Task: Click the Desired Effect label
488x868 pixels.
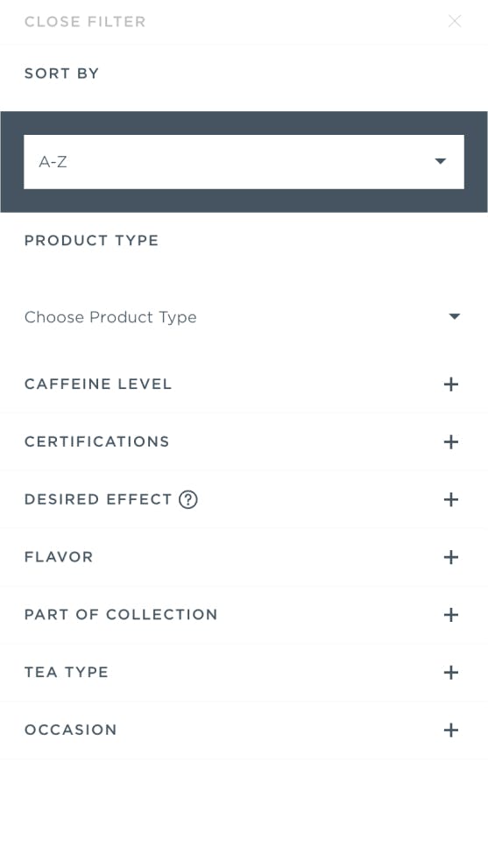Action: [x=98, y=499]
